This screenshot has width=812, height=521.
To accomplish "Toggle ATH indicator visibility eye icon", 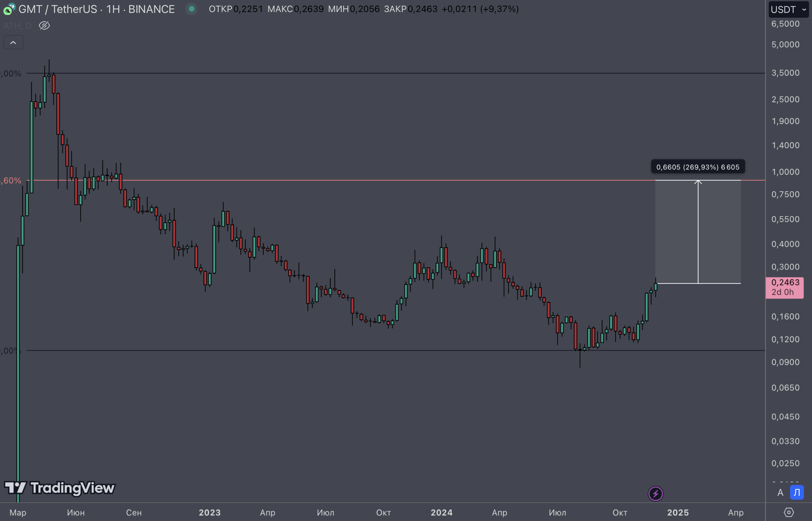I will click(44, 26).
